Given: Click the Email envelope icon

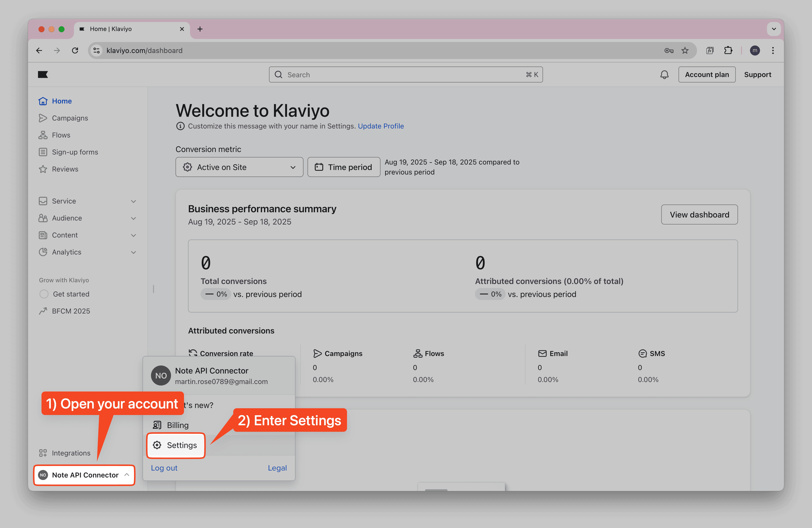Looking at the screenshot, I should [542, 353].
